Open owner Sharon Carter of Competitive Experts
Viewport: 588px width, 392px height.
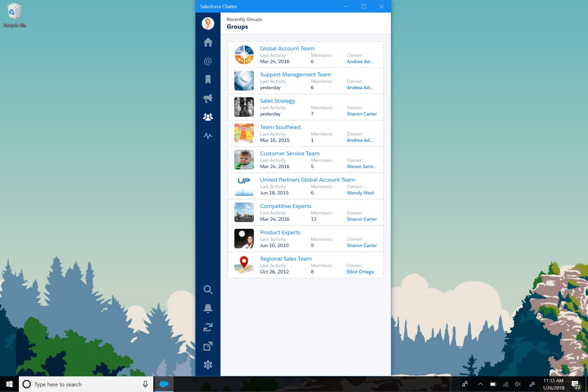coord(361,219)
